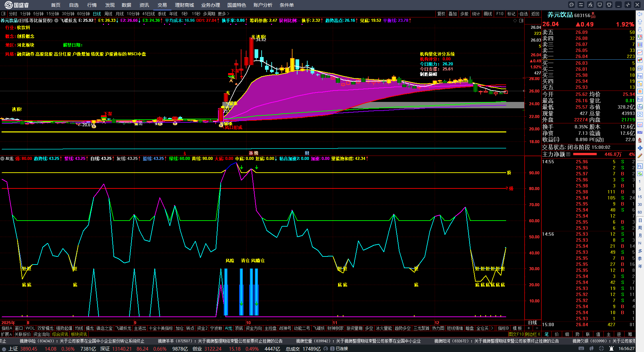Click the list icon beside 主力净额
Viewport: 644px width, 352px height.
point(568,155)
